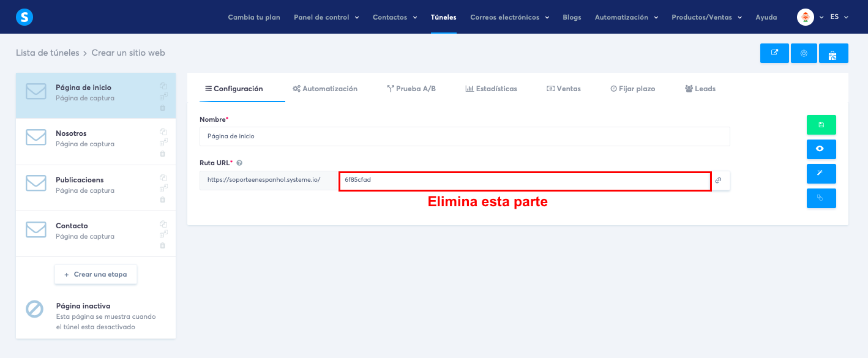Screen dimensions: 868x358
Task: Open the funnel settings gear icon
Action: click(804, 53)
